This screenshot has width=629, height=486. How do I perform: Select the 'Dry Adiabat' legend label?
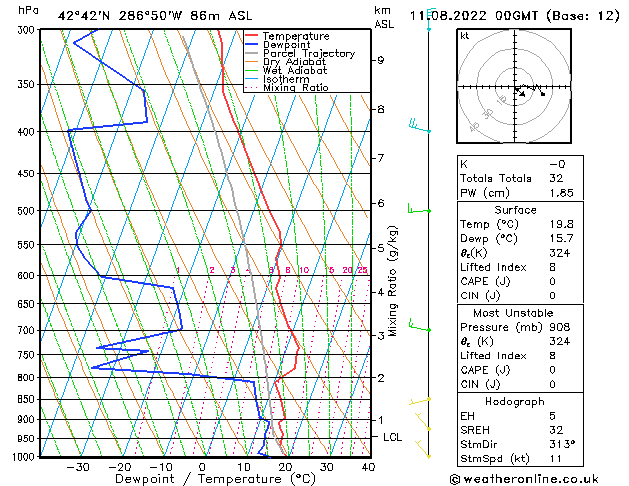(294, 62)
